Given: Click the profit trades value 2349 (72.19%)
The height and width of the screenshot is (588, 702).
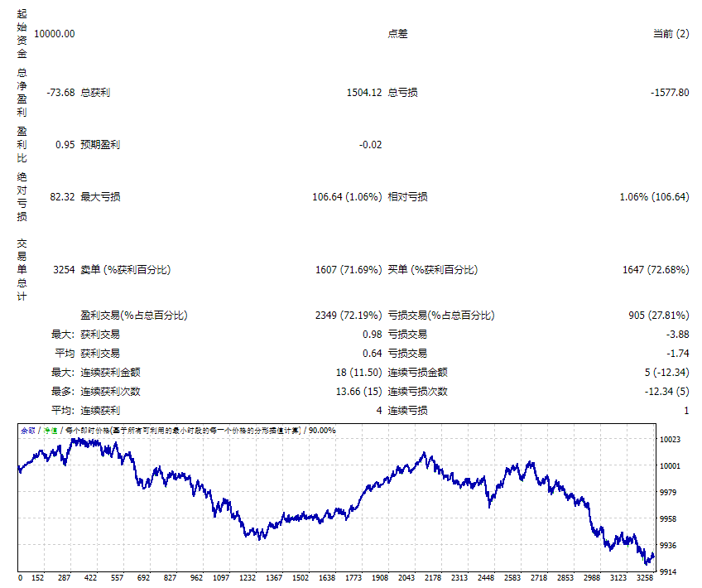Looking at the screenshot, I should (x=349, y=316).
